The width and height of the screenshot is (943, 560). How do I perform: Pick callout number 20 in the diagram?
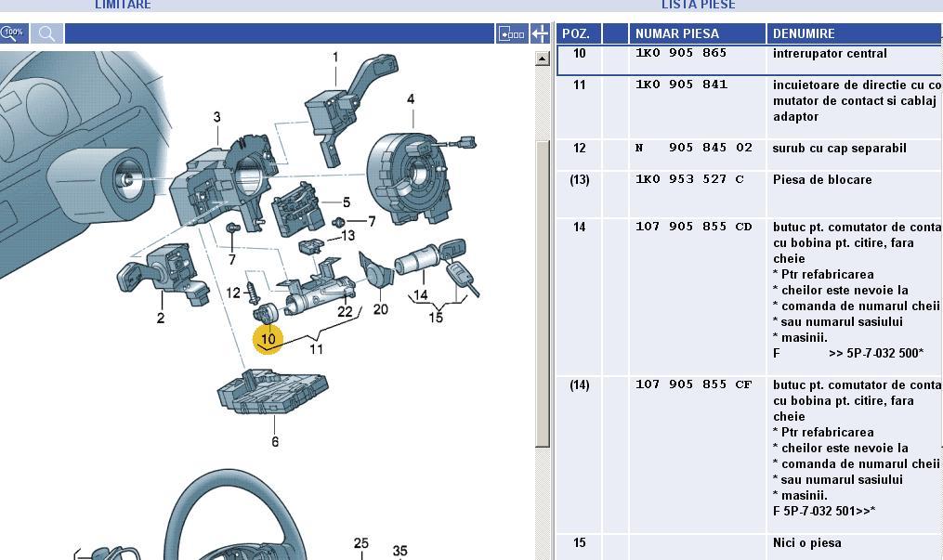[380, 309]
